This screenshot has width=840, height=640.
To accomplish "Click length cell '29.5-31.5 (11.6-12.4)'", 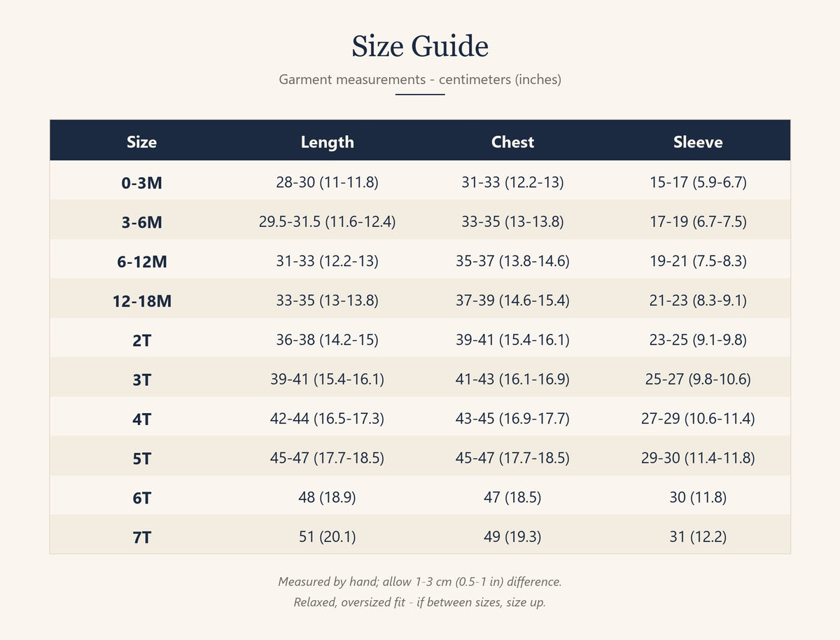I will [327, 222].
